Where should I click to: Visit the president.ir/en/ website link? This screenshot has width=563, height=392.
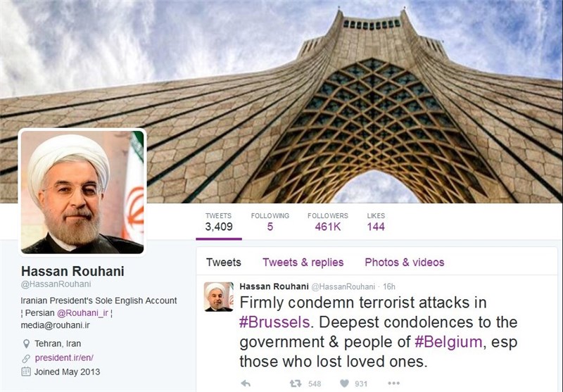64,358
